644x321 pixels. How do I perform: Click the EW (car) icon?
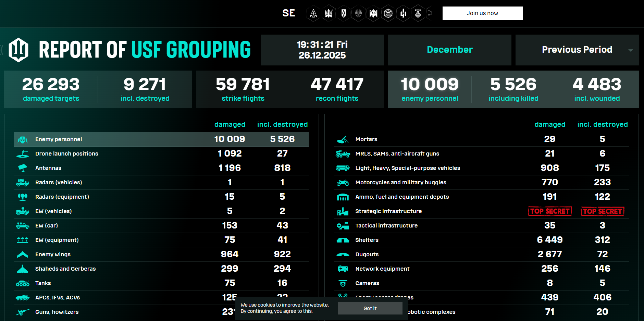23,226
